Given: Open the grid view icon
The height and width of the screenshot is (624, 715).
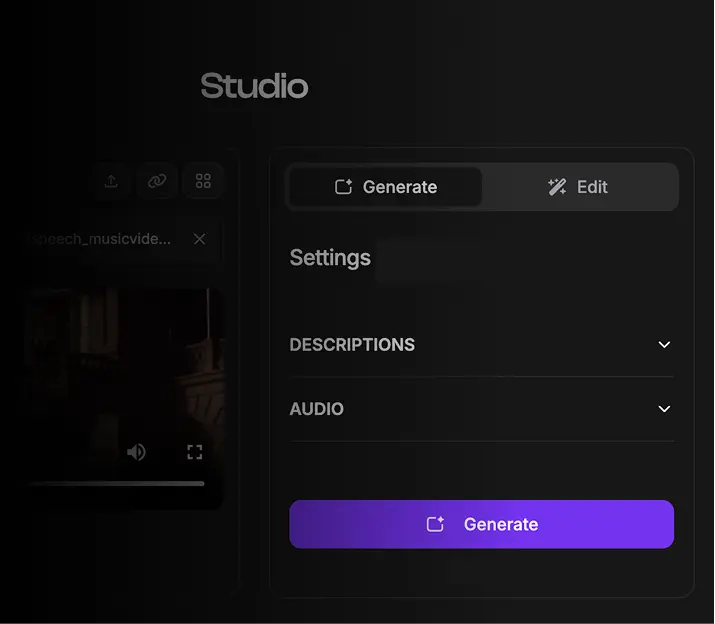Looking at the screenshot, I should 203,181.
